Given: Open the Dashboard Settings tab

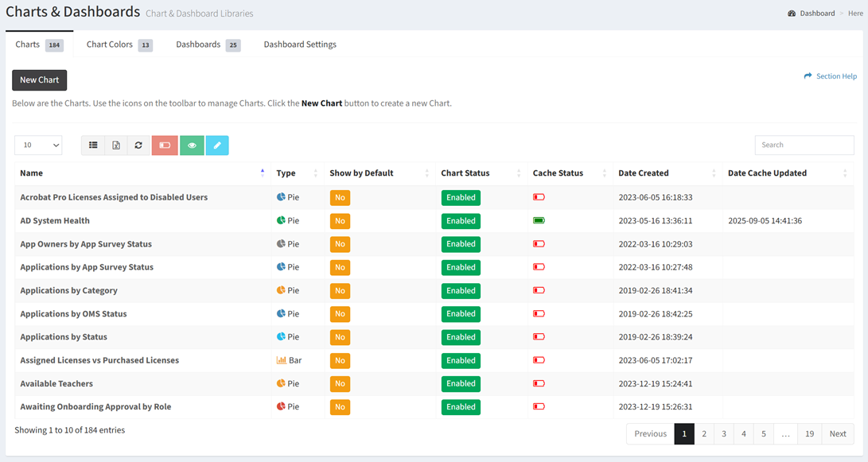Looking at the screenshot, I should click(x=300, y=45).
